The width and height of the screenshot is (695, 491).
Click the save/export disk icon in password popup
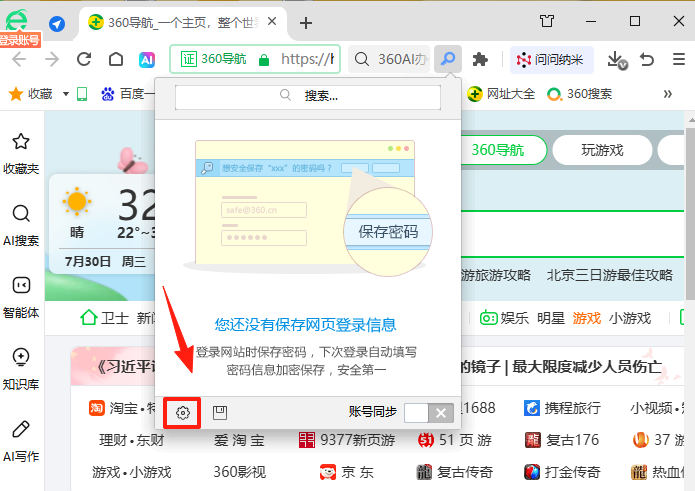[x=220, y=413]
